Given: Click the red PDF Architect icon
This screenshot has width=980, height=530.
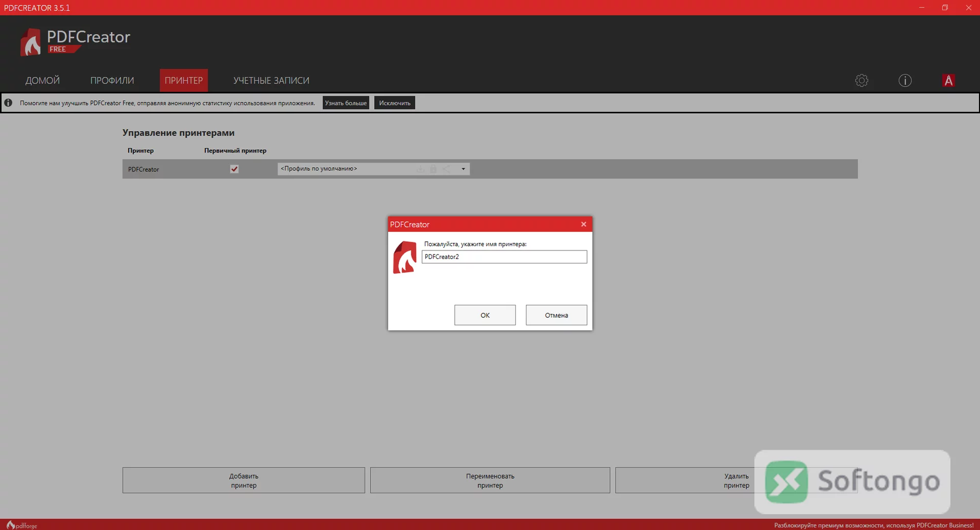Looking at the screenshot, I should pos(948,81).
